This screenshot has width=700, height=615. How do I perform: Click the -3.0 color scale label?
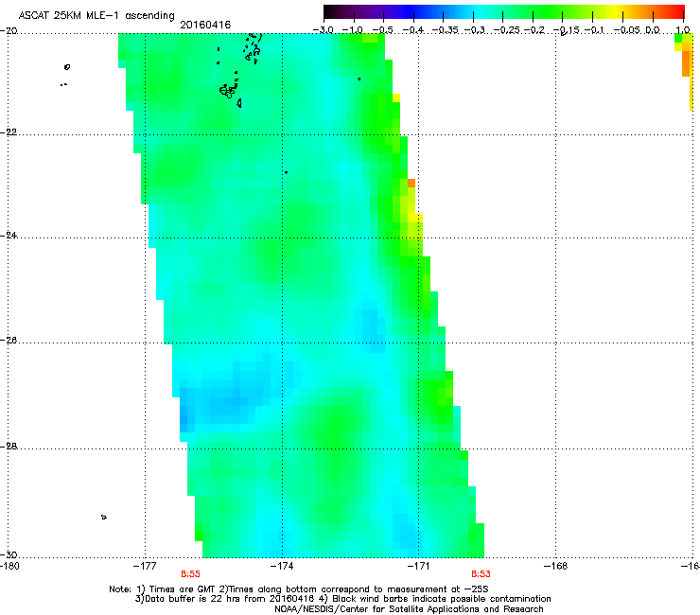click(x=323, y=30)
